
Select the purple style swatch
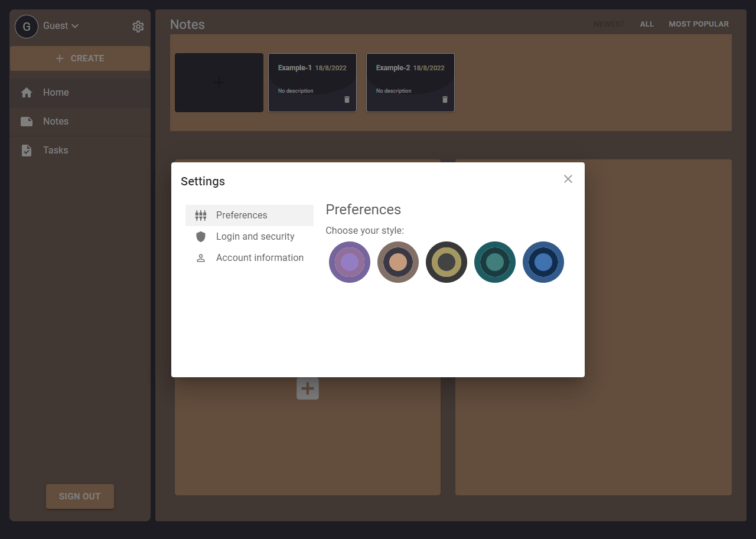(350, 262)
